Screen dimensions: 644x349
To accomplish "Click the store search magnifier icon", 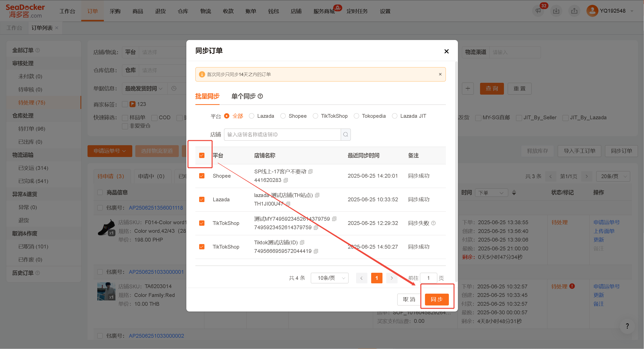I will [x=346, y=135].
